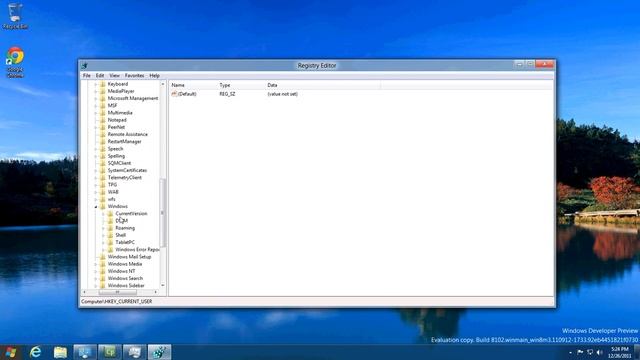The height and width of the screenshot is (360, 640).
Task: Select the TelemetryClient key
Action: 124,178
